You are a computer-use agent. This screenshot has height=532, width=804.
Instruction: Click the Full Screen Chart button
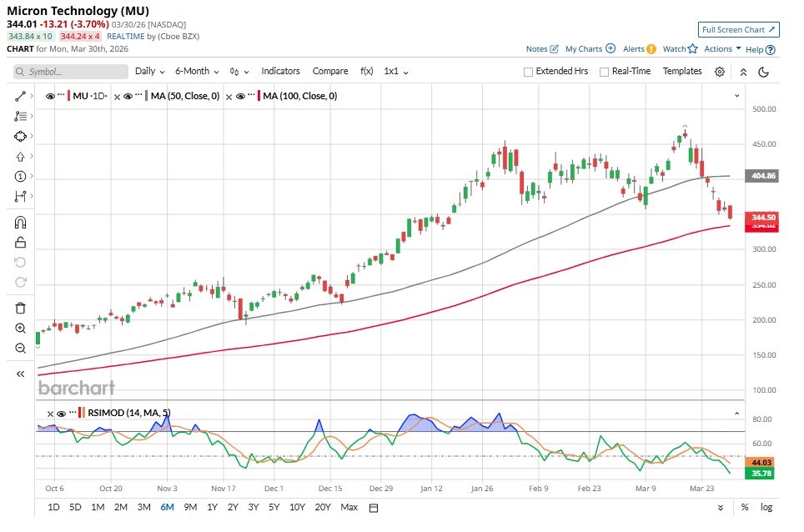coord(738,30)
